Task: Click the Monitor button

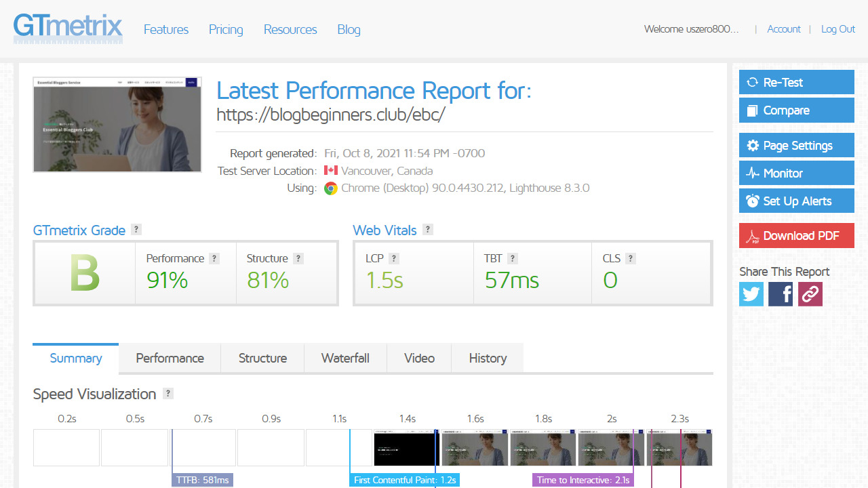Action: pos(797,174)
